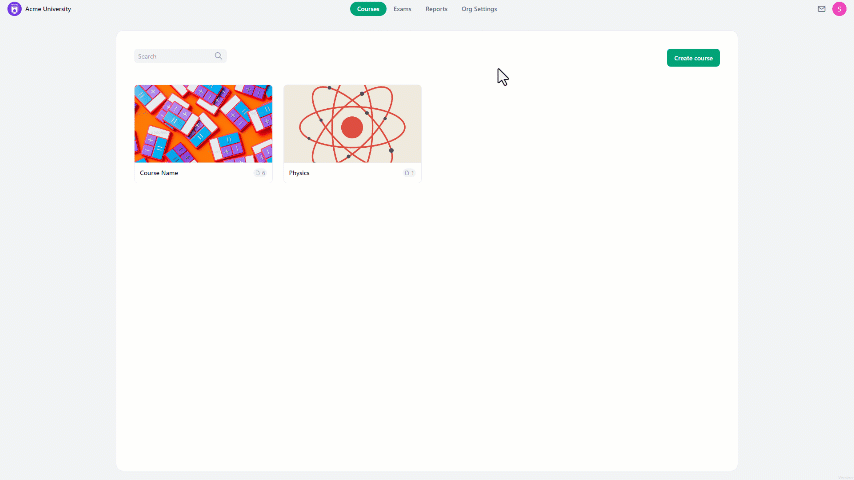This screenshot has width=854, height=480.
Task: Click the search magnifying glass icon
Action: pyautogui.click(x=218, y=56)
